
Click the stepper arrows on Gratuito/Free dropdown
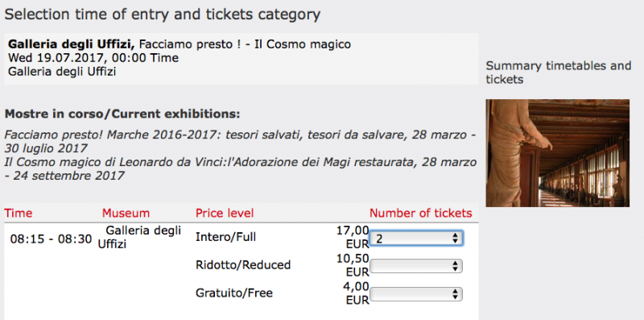coord(455,294)
